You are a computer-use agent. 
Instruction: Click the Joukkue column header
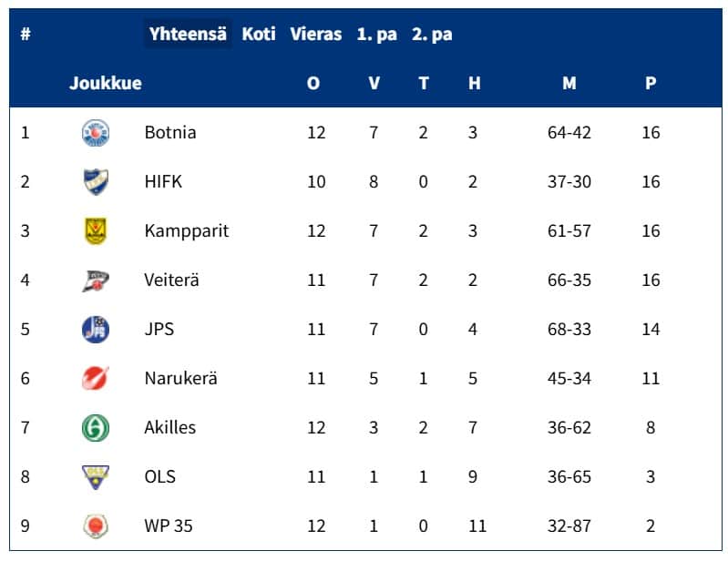click(x=106, y=84)
